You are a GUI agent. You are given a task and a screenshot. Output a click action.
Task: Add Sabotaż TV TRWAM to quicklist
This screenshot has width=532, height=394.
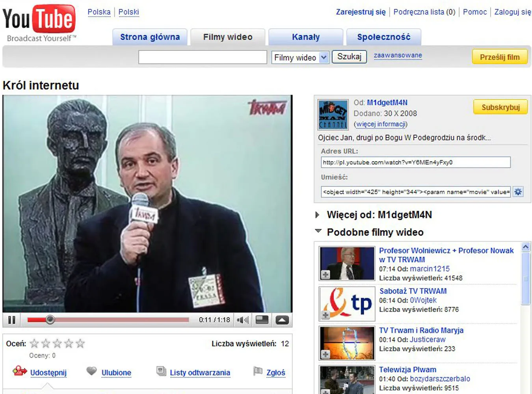pyautogui.click(x=326, y=315)
